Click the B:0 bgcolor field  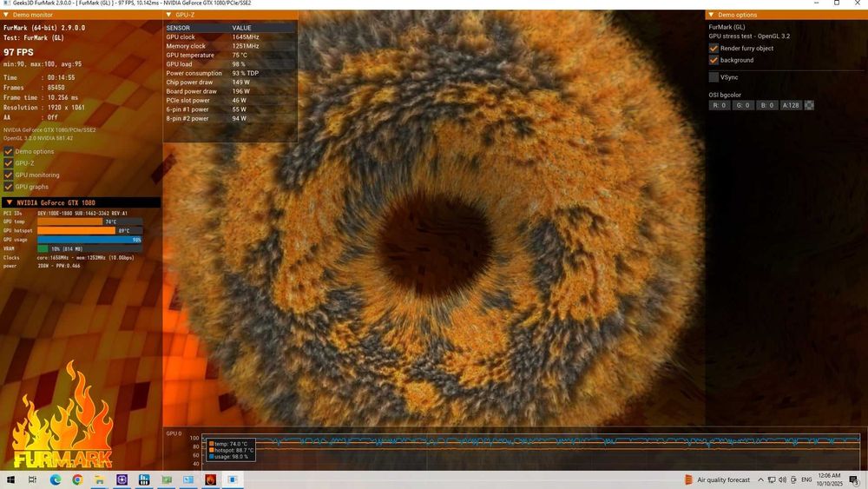[x=766, y=105]
